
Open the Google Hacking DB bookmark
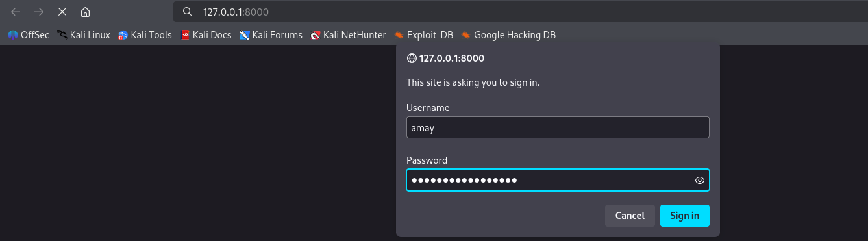508,35
